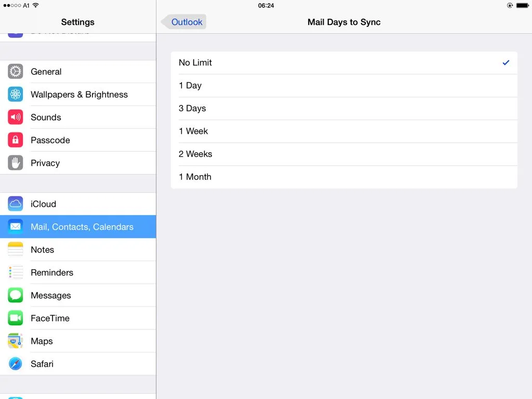Select the No Limit sync option

pos(344,63)
